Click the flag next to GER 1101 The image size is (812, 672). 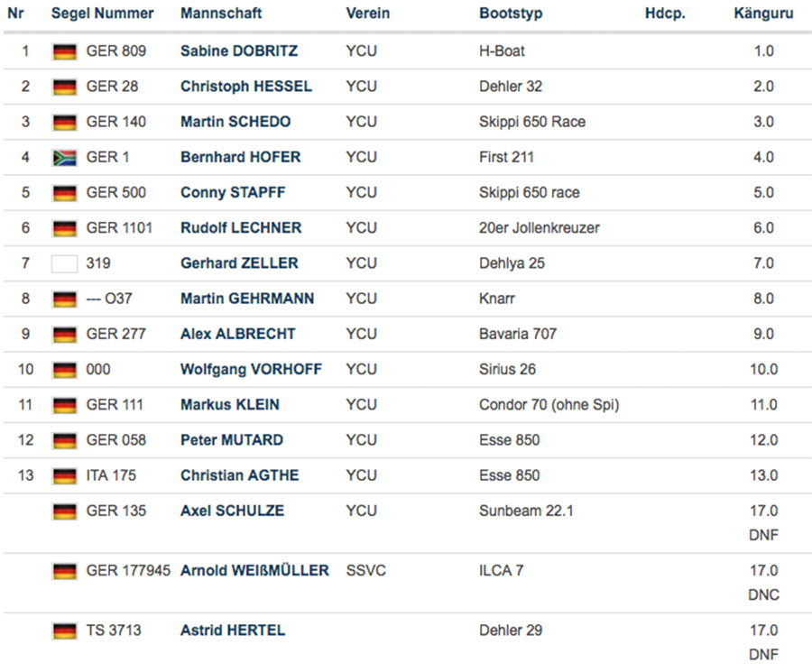click(64, 228)
